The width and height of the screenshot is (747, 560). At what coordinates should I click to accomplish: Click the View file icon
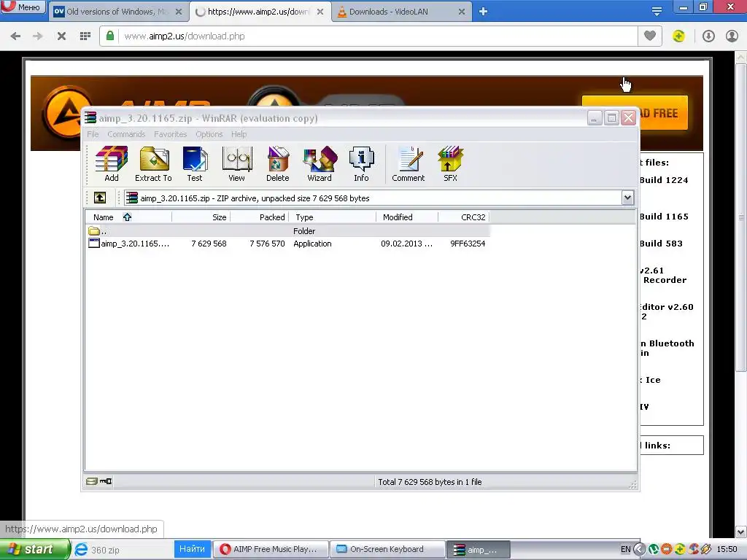236,164
